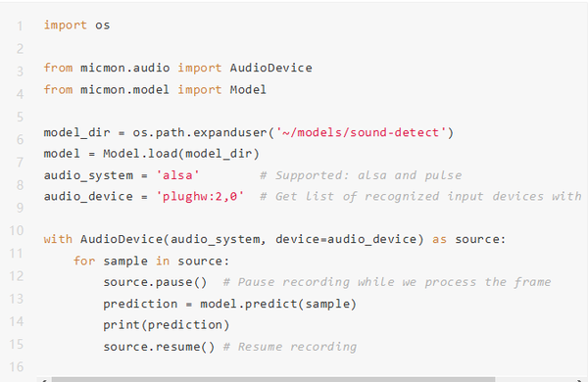Click Model.load(model_dir) call
Screen dimensions: 588x382
(181, 154)
